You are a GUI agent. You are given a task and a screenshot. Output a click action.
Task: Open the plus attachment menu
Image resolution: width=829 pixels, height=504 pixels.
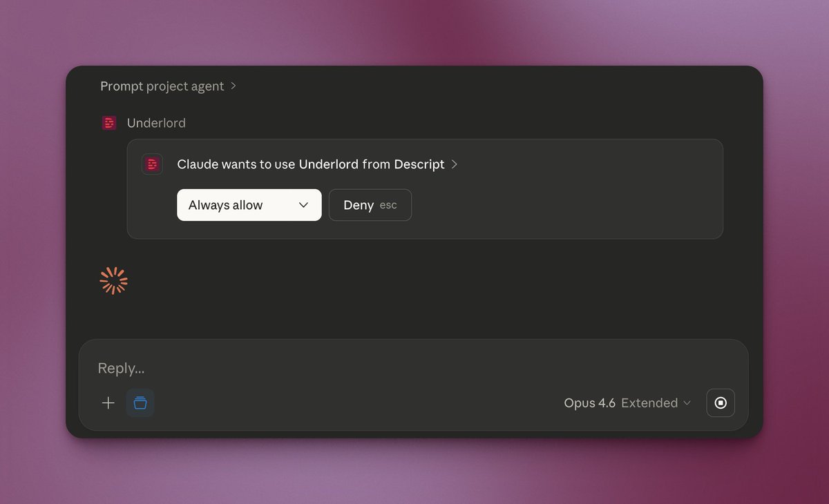coord(108,403)
